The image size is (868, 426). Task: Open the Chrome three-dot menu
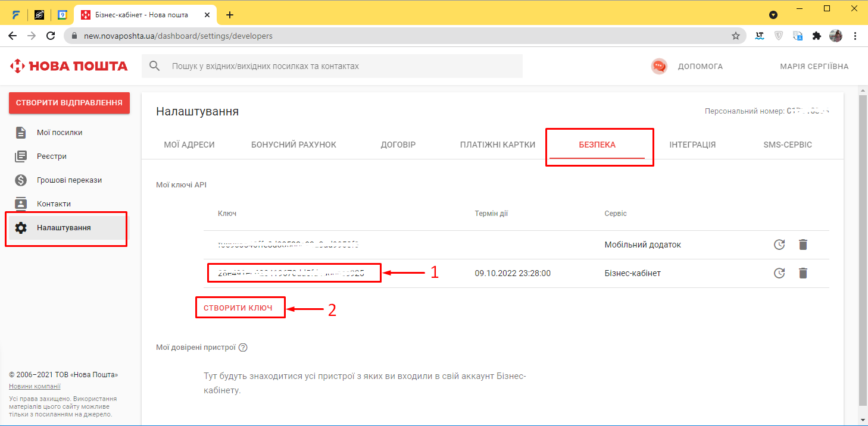tap(855, 36)
